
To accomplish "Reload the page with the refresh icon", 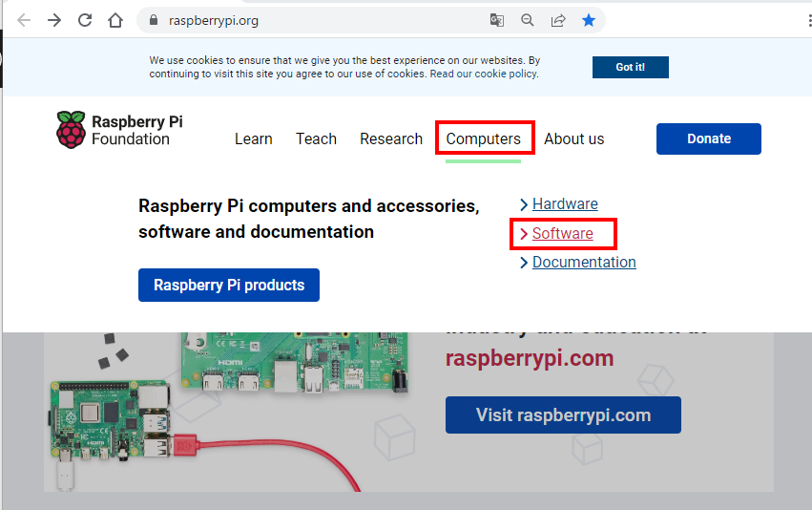I will [85, 20].
